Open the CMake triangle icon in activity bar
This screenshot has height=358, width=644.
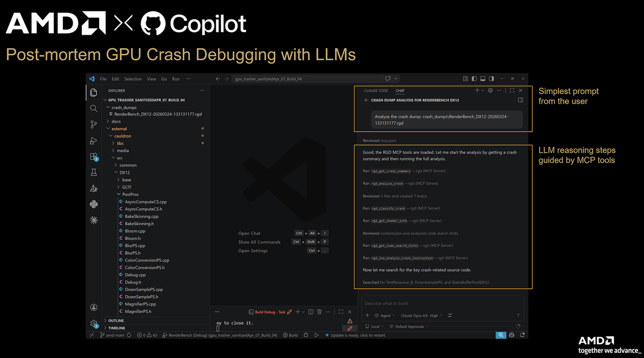(94, 188)
